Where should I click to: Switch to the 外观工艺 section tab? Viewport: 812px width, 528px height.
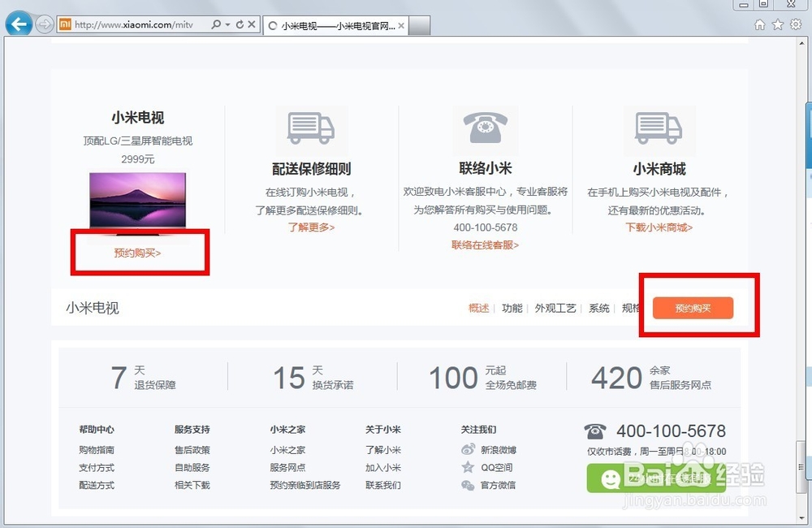[555, 309]
